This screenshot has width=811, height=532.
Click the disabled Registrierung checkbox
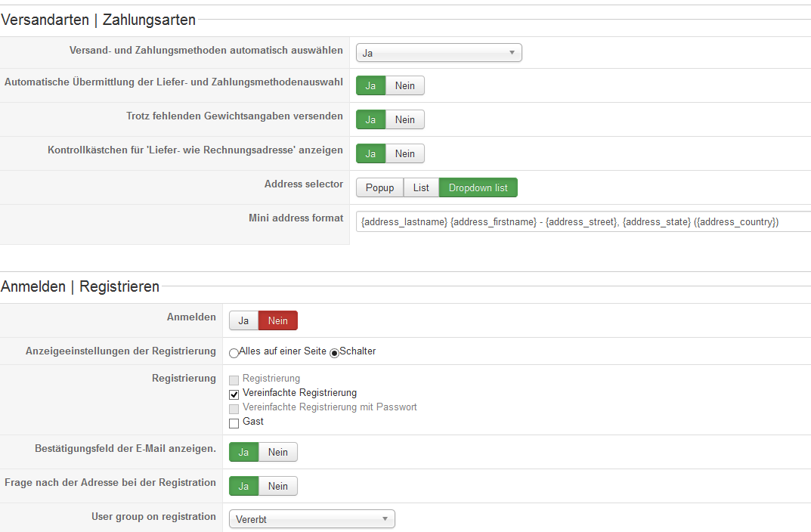[234, 380]
